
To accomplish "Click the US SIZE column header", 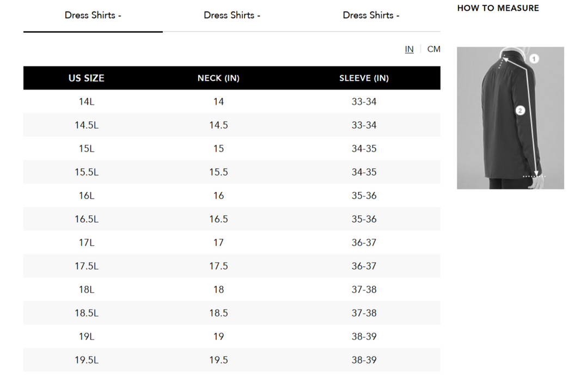I will (x=86, y=78).
